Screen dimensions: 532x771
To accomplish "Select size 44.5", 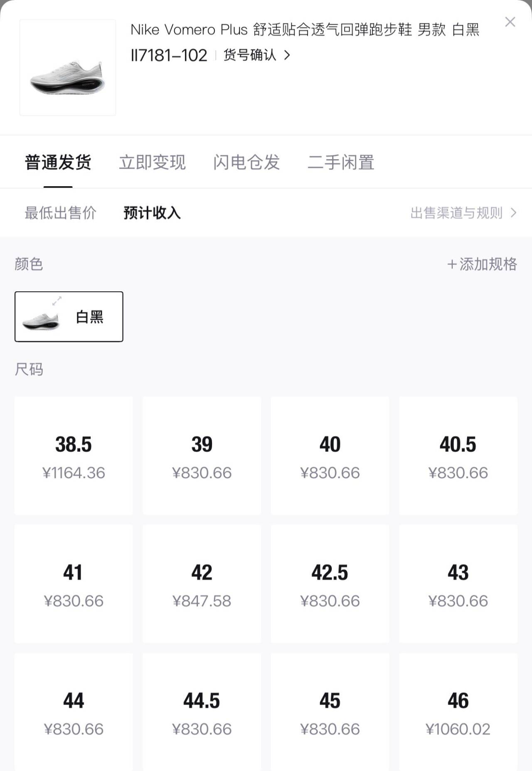I will coord(202,712).
